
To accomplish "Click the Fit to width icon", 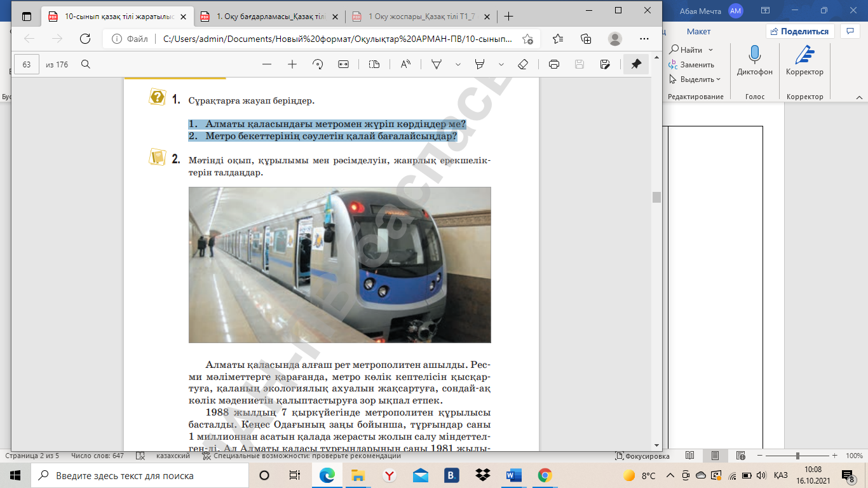I will pyautogui.click(x=344, y=64).
